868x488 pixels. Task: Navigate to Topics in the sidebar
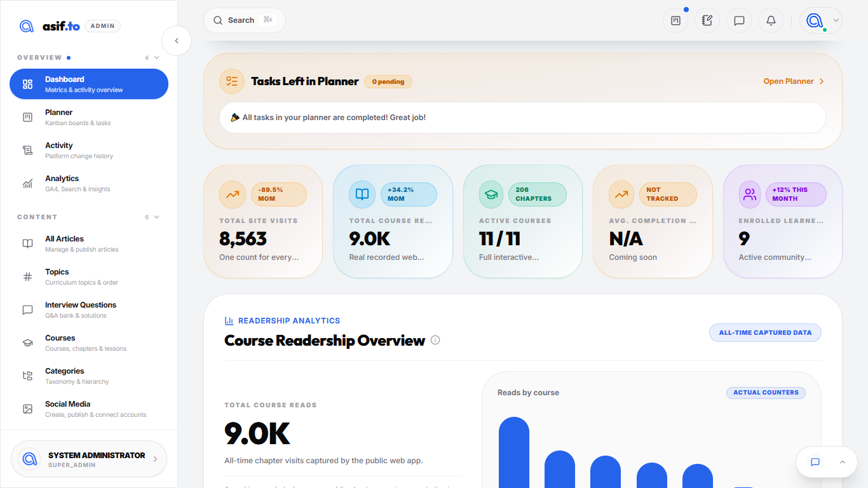coord(89,276)
